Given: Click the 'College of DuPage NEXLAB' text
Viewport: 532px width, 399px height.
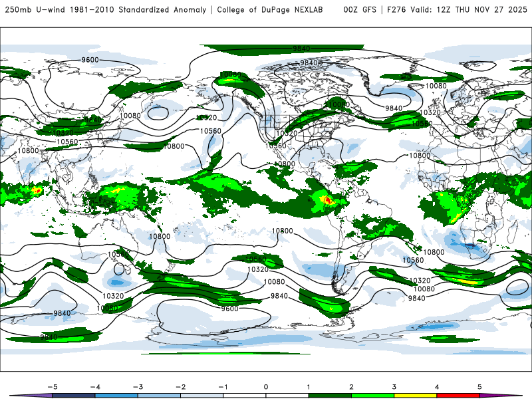Looking at the screenshot, I should pos(270,9).
